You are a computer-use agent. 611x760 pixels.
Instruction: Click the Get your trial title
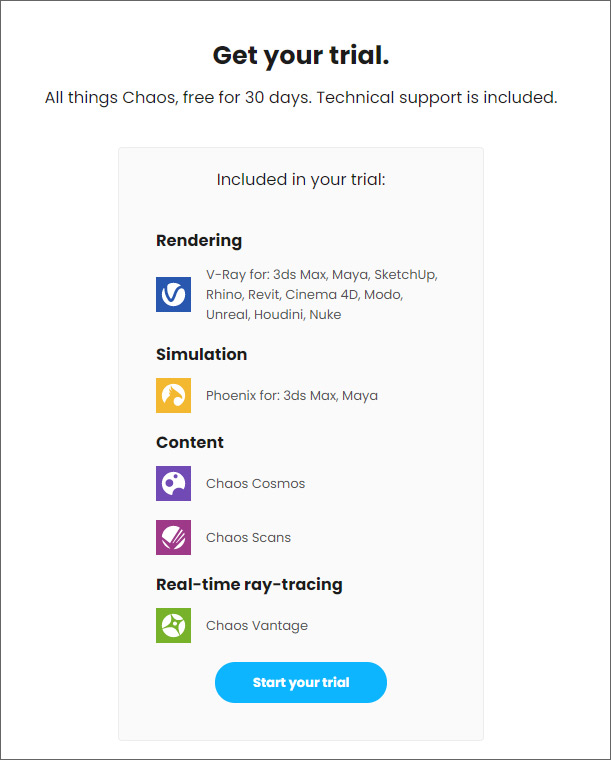click(301, 56)
